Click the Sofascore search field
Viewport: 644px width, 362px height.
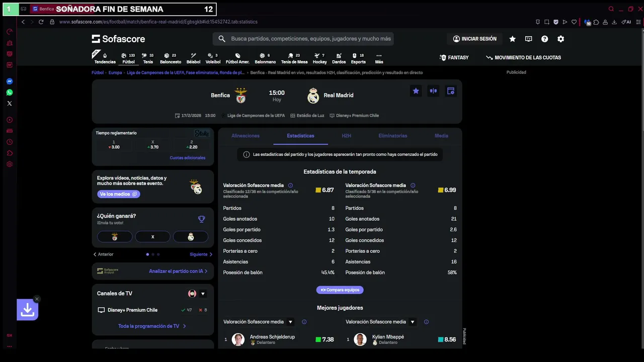(x=303, y=39)
